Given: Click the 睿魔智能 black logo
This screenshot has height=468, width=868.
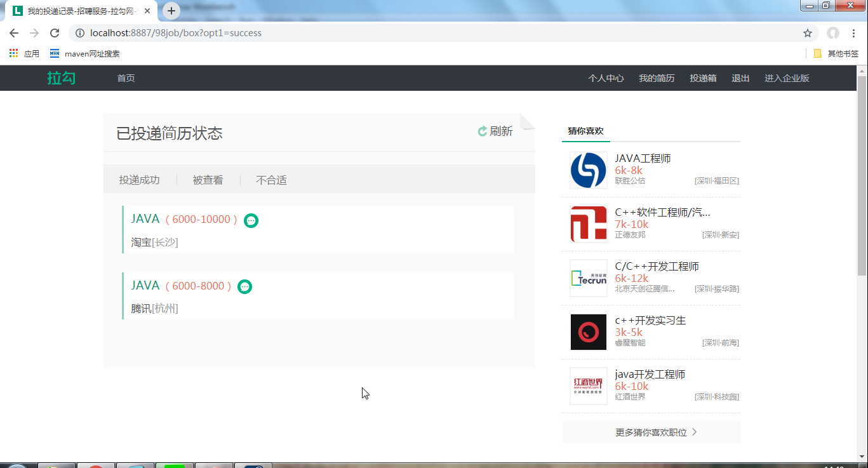Looking at the screenshot, I should [589, 332].
